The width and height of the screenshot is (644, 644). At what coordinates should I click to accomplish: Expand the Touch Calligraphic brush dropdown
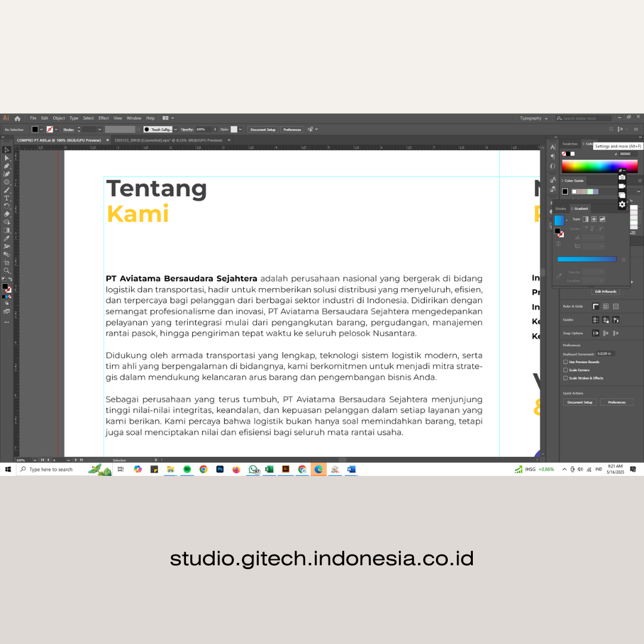pos(175,129)
